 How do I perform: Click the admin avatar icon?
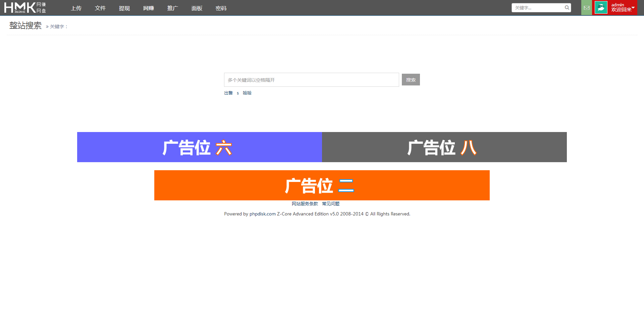600,7
